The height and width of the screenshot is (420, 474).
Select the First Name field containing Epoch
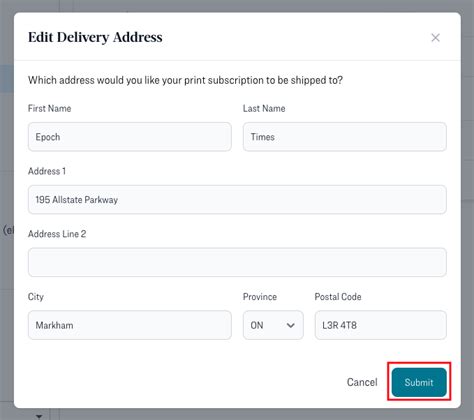pyautogui.click(x=130, y=137)
